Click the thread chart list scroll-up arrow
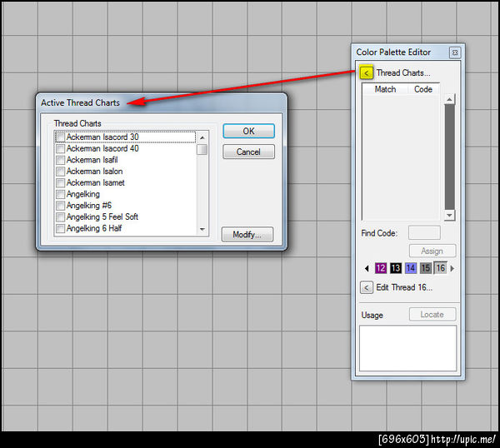Screen dimensions: 500x448 (x=202, y=137)
